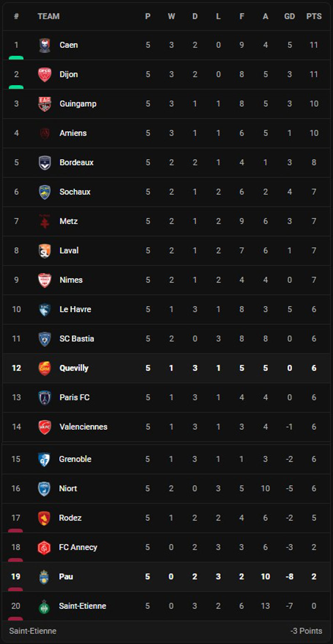Click the TEAM column header
This screenshot has width=333, height=644.
(49, 16)
